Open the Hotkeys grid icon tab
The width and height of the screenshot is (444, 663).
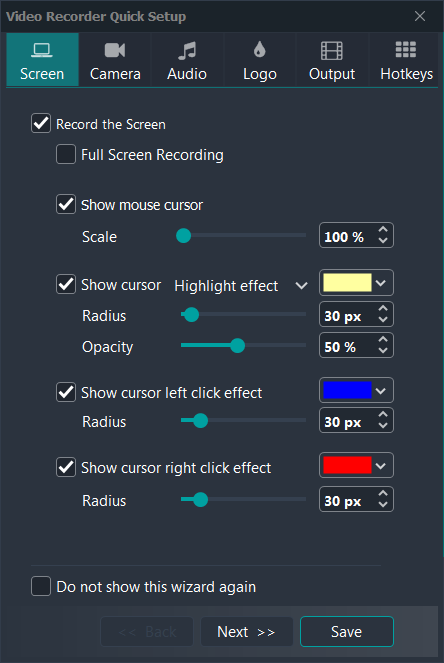pyautogui.click(x=406, y=60)
